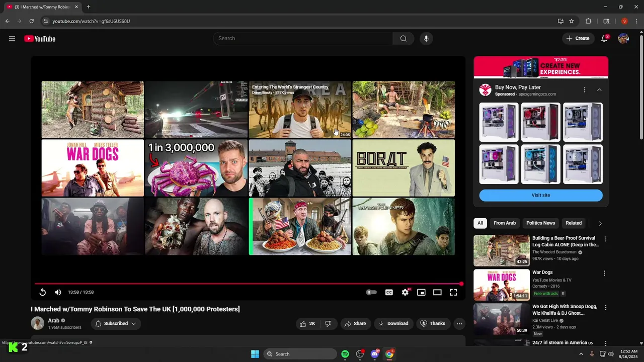Screen dimensions: 644x362
Task: Collapse the sponsored ad panel
Action: [x=599, y=90]
